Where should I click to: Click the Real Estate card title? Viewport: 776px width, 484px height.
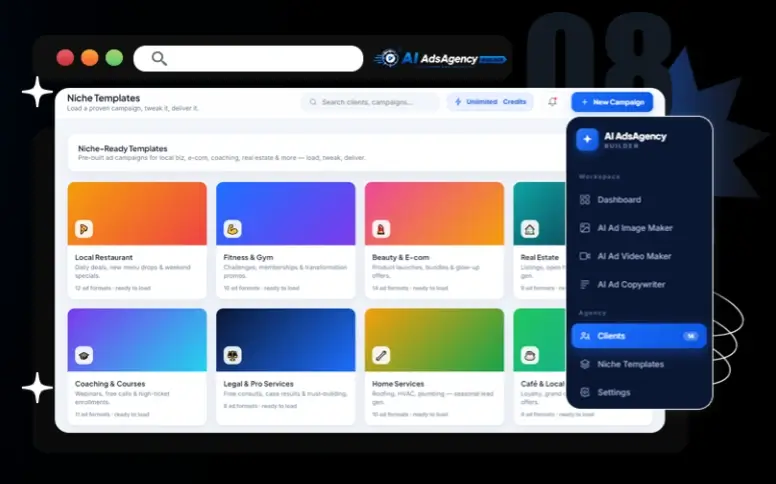tap(539, 257)
